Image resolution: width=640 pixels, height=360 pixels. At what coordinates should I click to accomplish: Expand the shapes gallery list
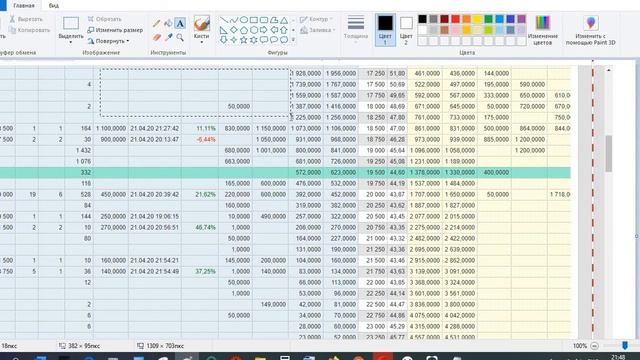(293, 40)
